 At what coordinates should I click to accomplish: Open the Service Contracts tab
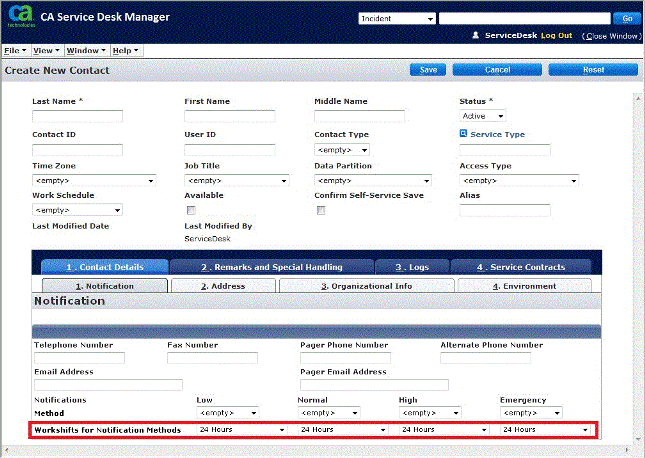click(x=519, y=267)
